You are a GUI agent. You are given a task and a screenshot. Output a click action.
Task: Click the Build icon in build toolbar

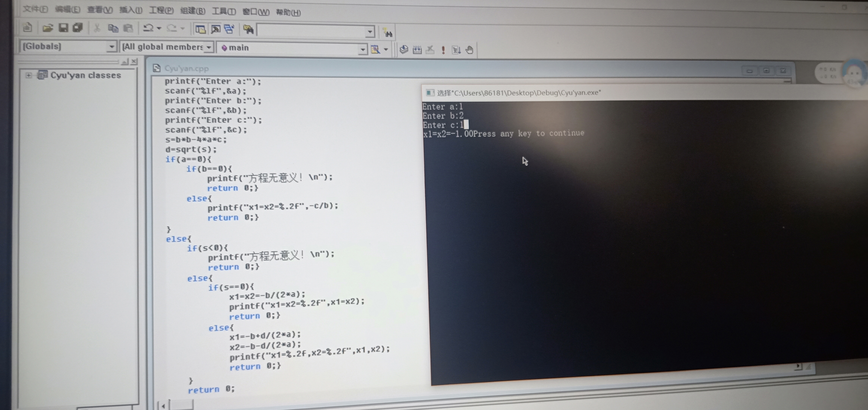[x=417, y=50]
